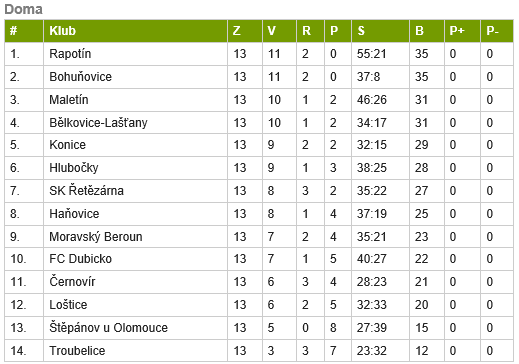This screenshot has height=364, width=519.
Task: Click Hlubočky in the standings
Action: tap(74, 168)
